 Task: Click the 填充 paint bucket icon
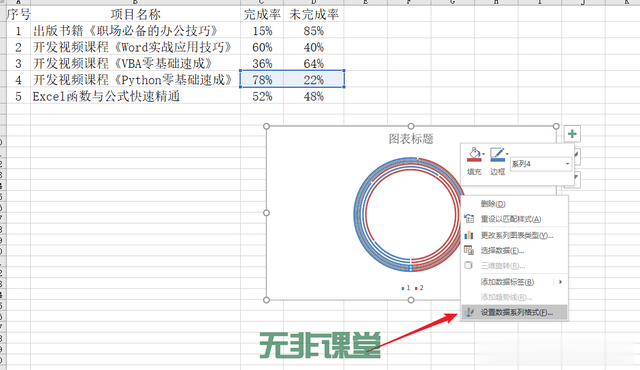[x=473, y=155]
